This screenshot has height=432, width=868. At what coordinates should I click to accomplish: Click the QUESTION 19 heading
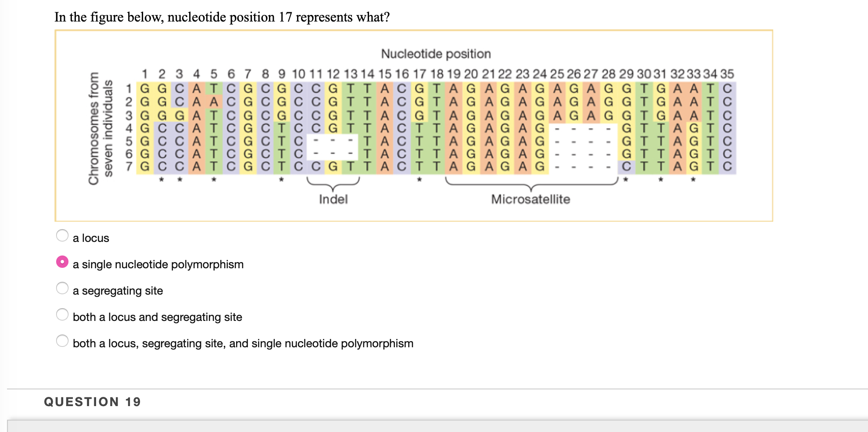[x=92, y=402]
